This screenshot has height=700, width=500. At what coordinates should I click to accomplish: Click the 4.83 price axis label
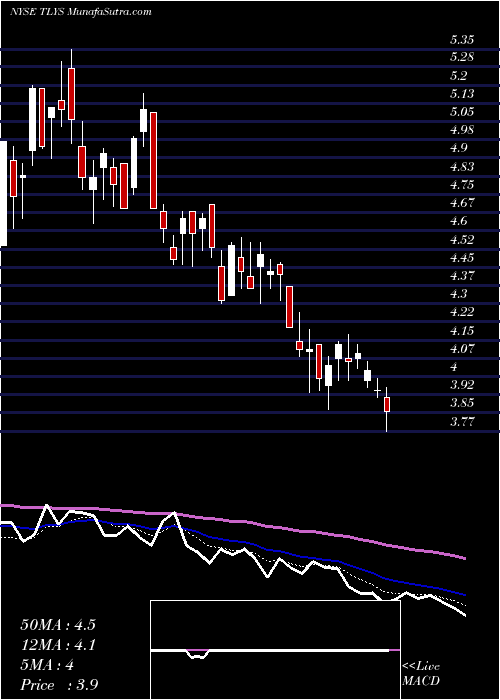point(462,167)
